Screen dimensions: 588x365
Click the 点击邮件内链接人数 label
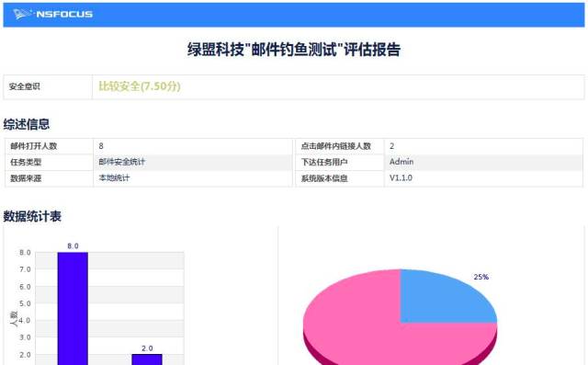336,146
